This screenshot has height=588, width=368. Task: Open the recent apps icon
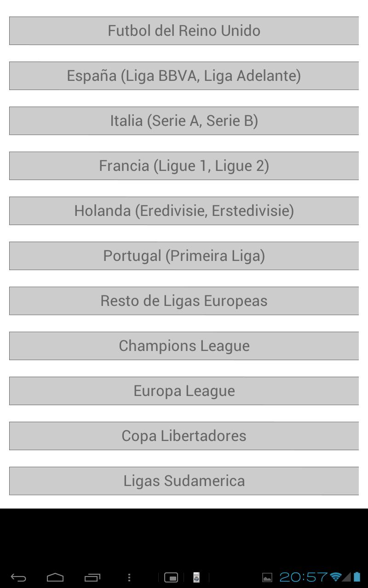(92, 577)
